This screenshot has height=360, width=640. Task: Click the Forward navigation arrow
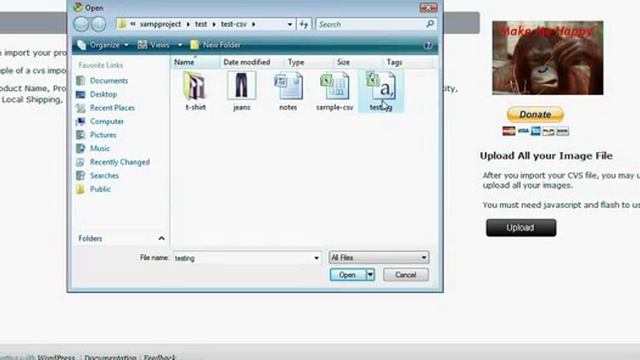point(98,24)
